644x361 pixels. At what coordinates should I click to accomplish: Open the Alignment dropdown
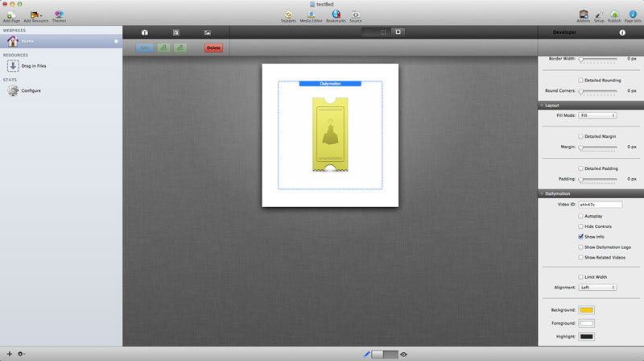[x=597, y=287]
